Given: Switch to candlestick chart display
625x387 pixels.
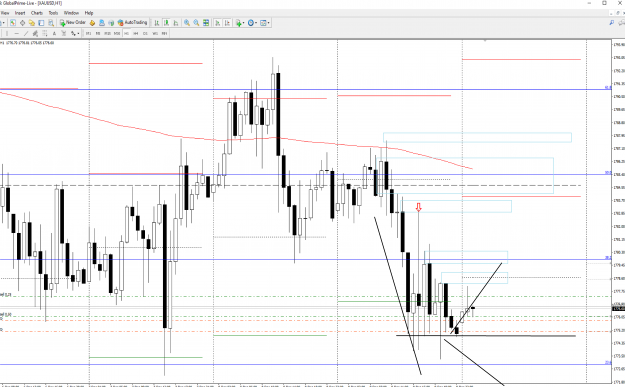Looking at the screenshot, I should click(x=166, y=23).
